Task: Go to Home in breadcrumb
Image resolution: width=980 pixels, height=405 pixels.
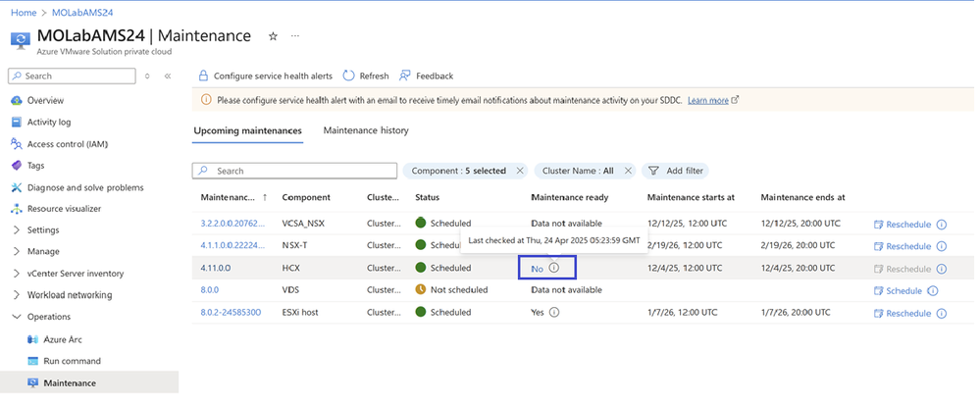Action: click(24, 13)
